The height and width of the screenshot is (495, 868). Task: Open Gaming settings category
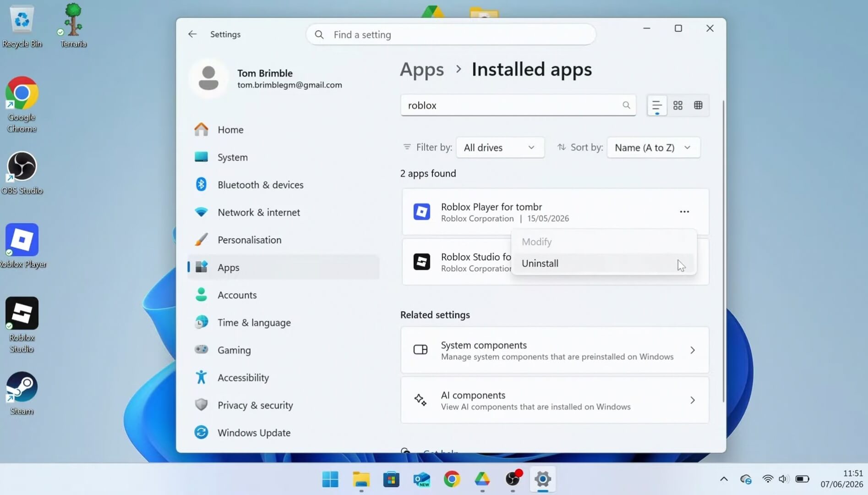point(284,350)
